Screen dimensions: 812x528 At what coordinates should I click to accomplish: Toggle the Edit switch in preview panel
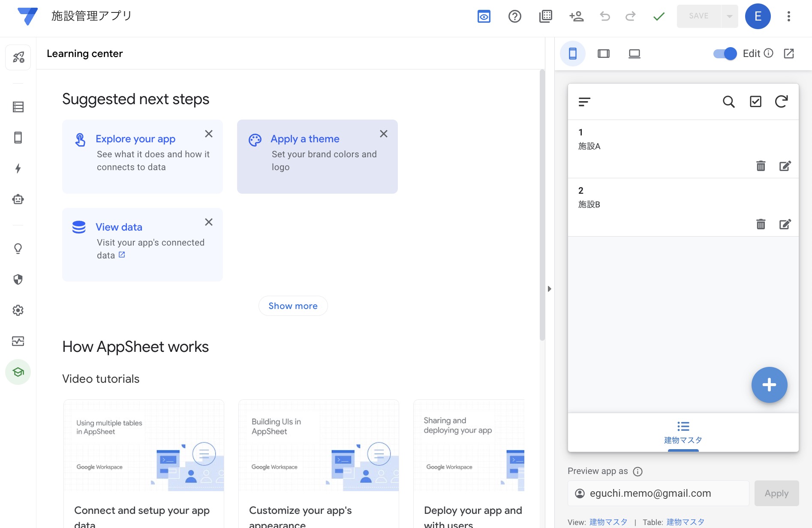pos(725,54)
